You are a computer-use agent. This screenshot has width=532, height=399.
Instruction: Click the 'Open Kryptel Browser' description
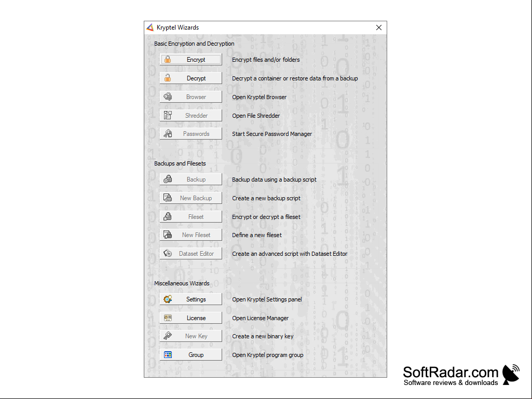(259, 97)
